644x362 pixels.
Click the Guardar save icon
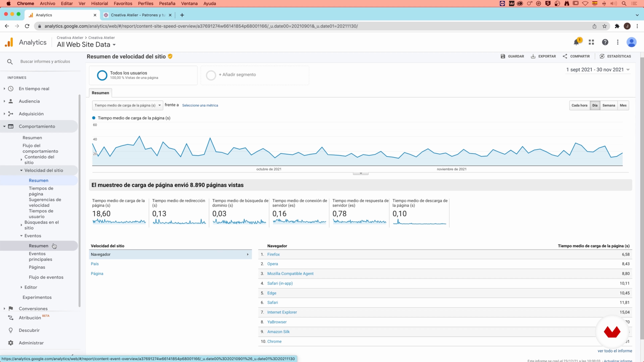[x=503, y=56]
